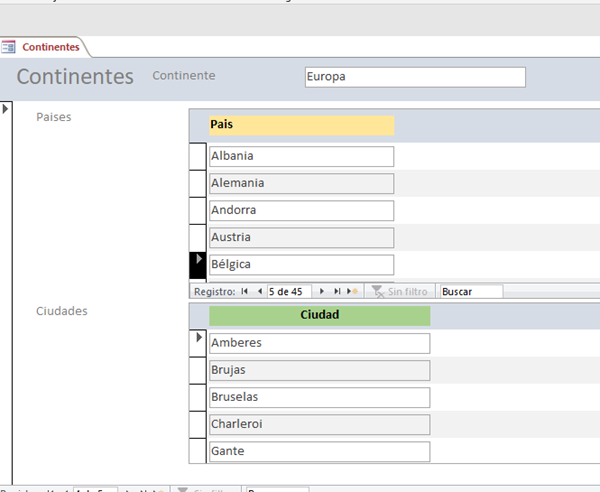The height and width of the screenshot is (492, 600).
Task: Click the Registro: label in navigator
Action: [x=214, y=292]
